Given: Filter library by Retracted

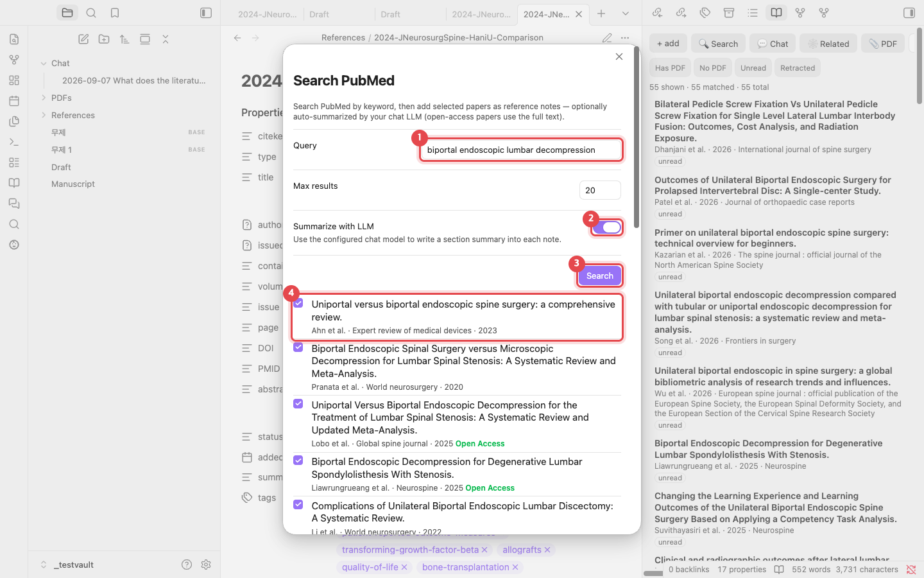Looking at the screenshot, I should pos(798,68).
